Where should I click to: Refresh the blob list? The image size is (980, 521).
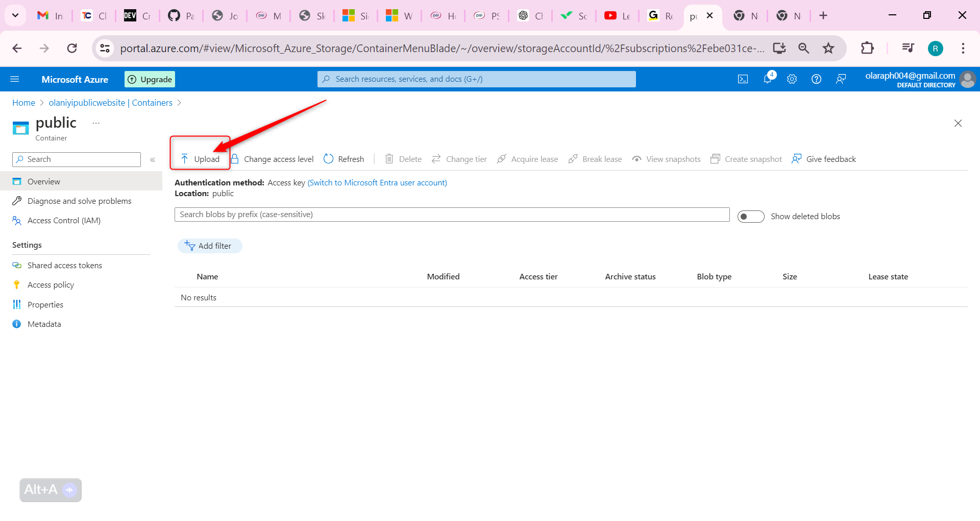[x=344, y=159]
